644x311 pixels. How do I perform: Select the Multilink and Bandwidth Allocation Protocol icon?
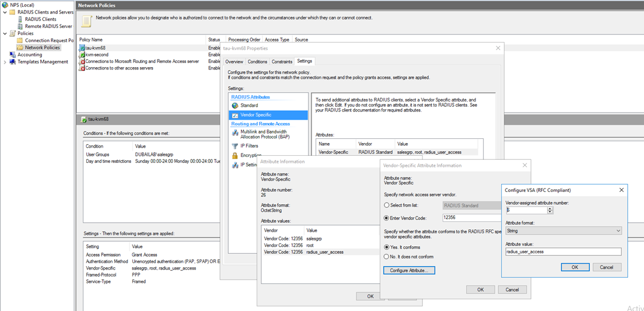coord(235,133)
